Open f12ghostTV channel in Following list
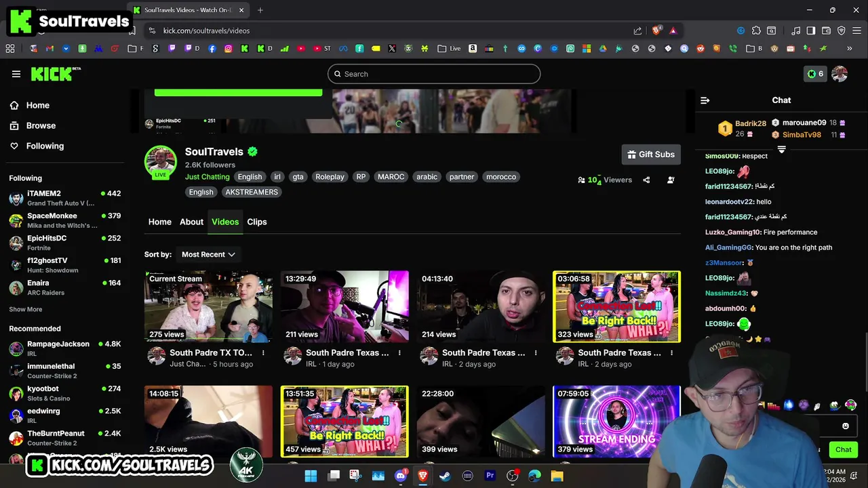The width and height of the screenshot is (868, 488). (65, 265)
